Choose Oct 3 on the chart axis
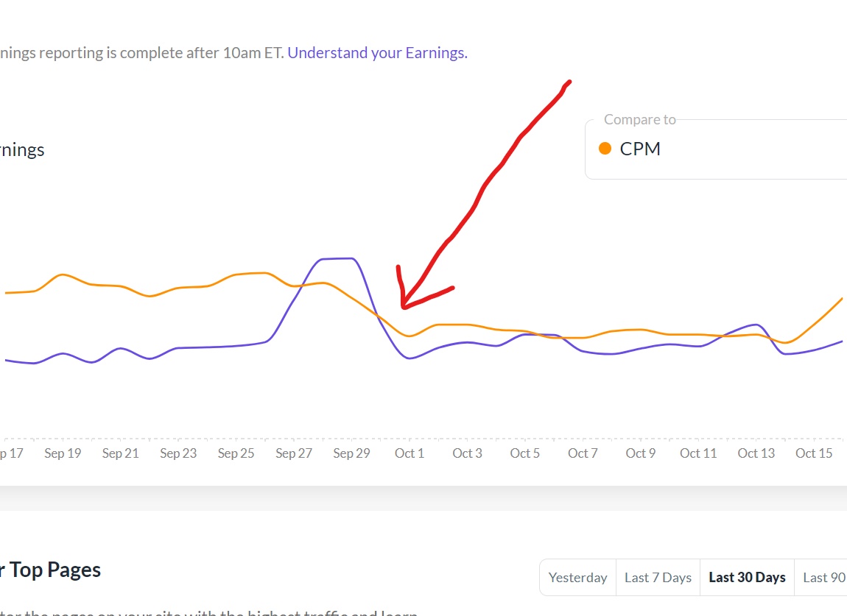This screenshot has width=847, height=616. [x=467, y=453]
